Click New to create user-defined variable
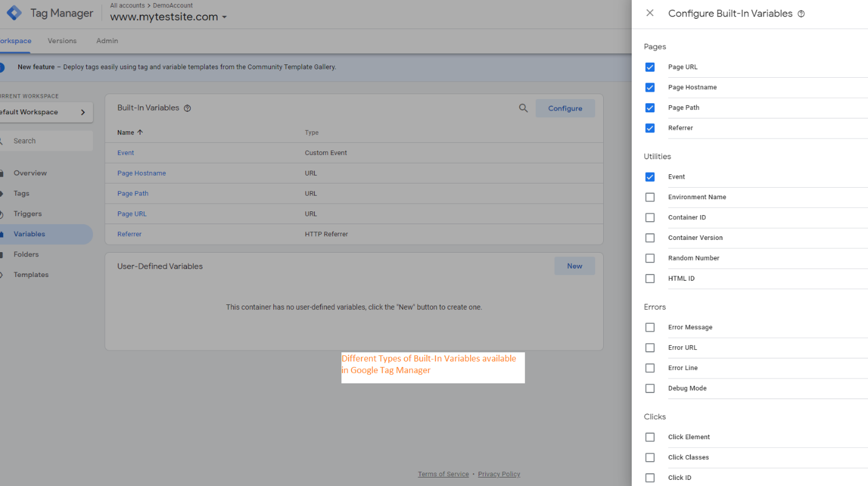 pyautogui.click(x=575, y=266)
